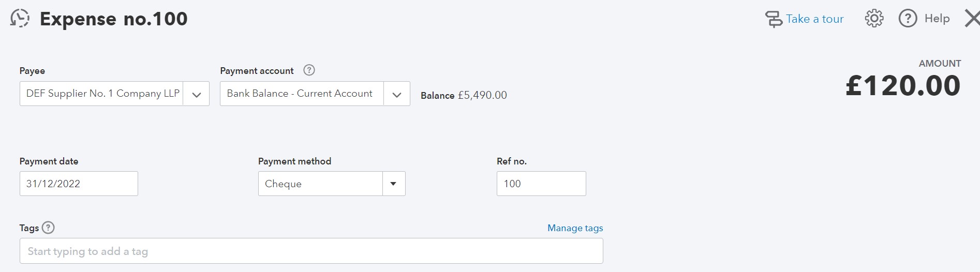Click help icon beside Payment account
This screenshot has height=272, width=980.
[x=309, y=70]
